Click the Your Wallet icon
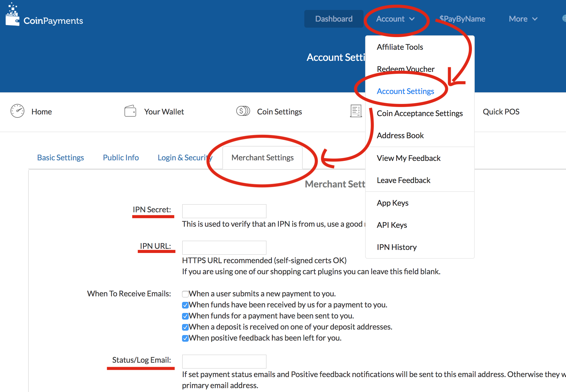The height and width of the screenshot is (392, 566). coord(130,111)
